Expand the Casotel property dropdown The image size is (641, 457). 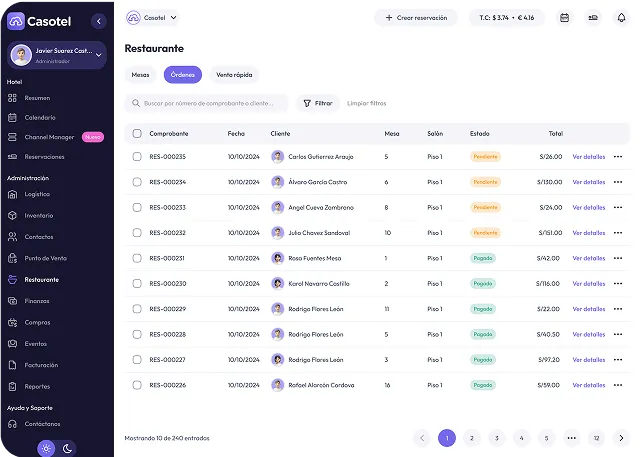pos(153,17)
